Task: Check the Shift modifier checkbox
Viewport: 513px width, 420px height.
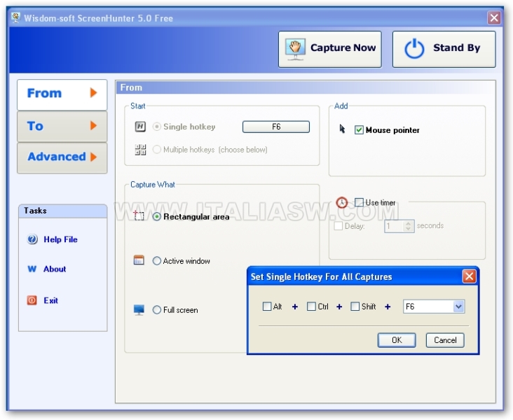Action: coord(355,307)
